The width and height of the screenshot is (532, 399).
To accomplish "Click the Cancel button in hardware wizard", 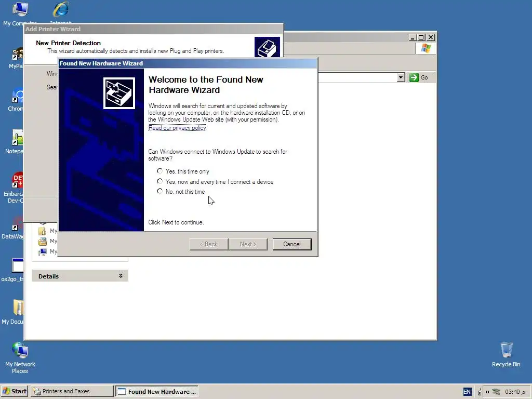I will click(292, 244).
